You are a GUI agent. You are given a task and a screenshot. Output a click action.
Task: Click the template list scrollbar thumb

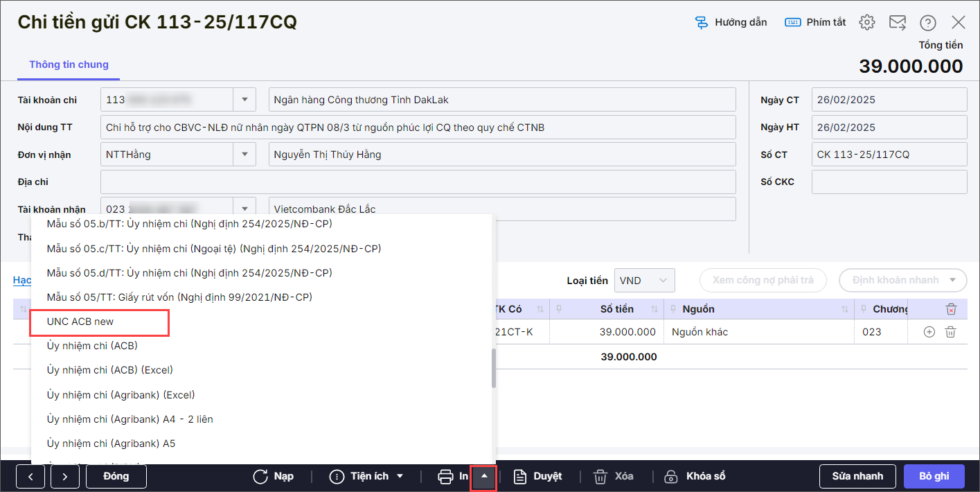(x=494, y=367)
